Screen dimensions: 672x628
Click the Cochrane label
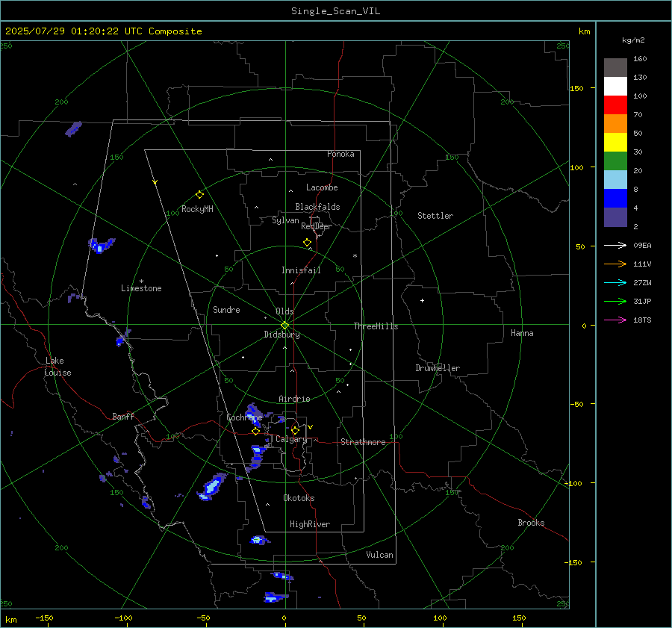244,417
